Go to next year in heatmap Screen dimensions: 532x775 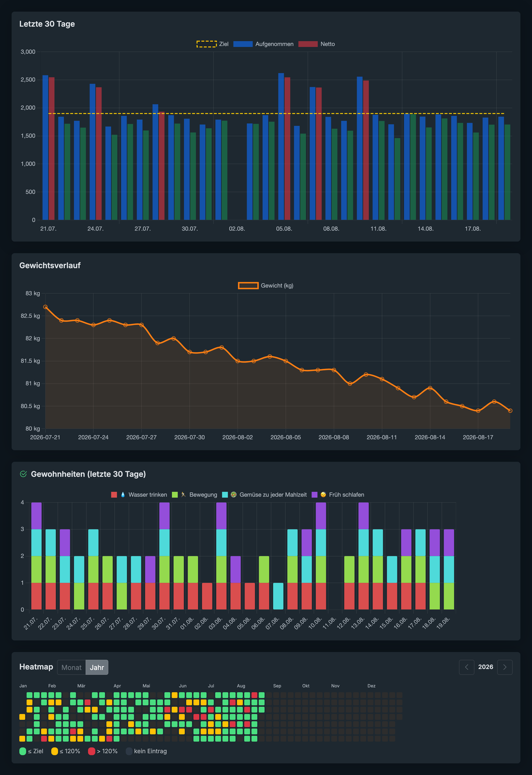[505, 667]
